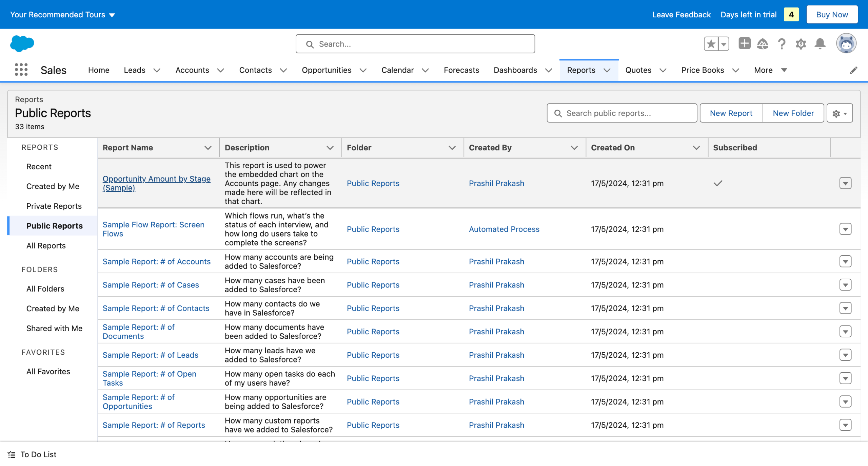Open Opportunity Amount by Stage (Sample) report

(x=157, y=183)
